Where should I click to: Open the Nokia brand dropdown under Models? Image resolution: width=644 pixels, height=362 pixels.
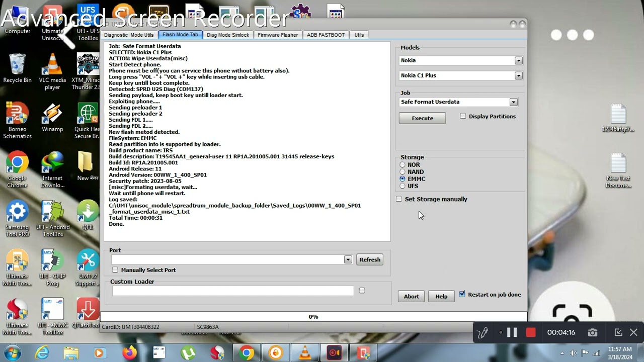pyautogui.click(x=519, y=60)
